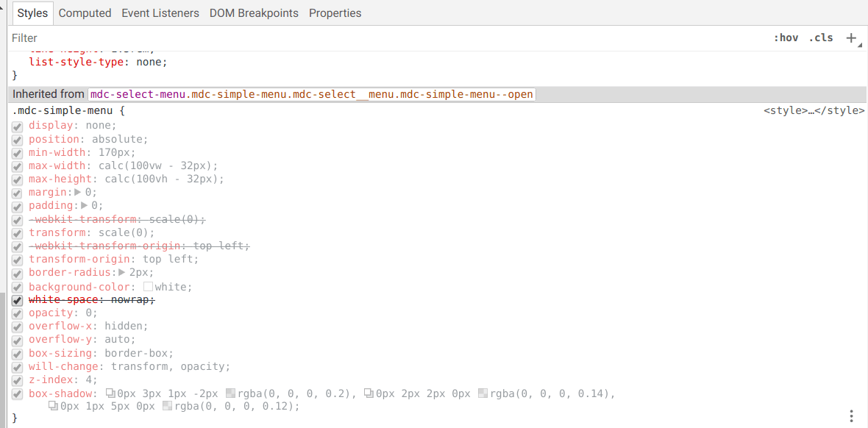This screenshot has width=868, height=428.
Task: Edit the will-change value transform, opacity
Action: [167, 366]
